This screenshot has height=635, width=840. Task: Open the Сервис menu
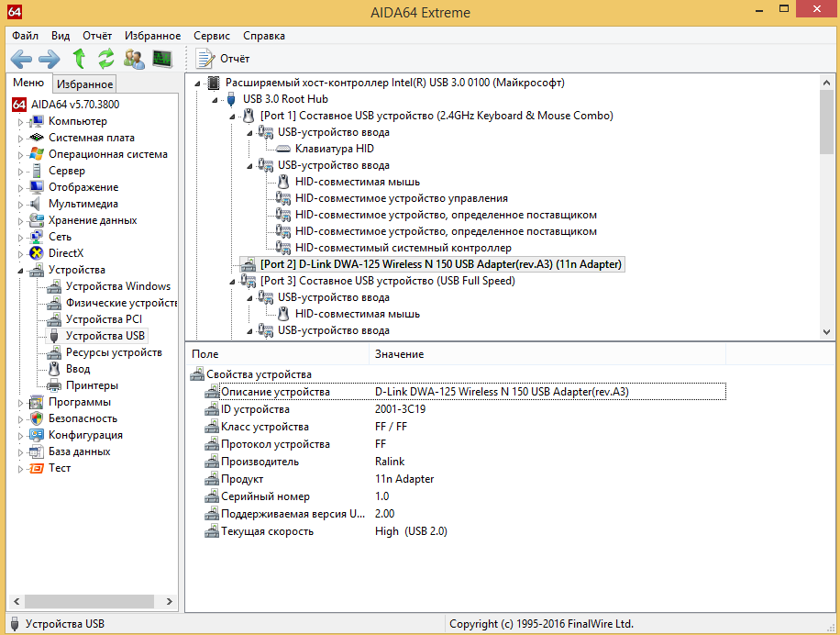pos(212,36)
